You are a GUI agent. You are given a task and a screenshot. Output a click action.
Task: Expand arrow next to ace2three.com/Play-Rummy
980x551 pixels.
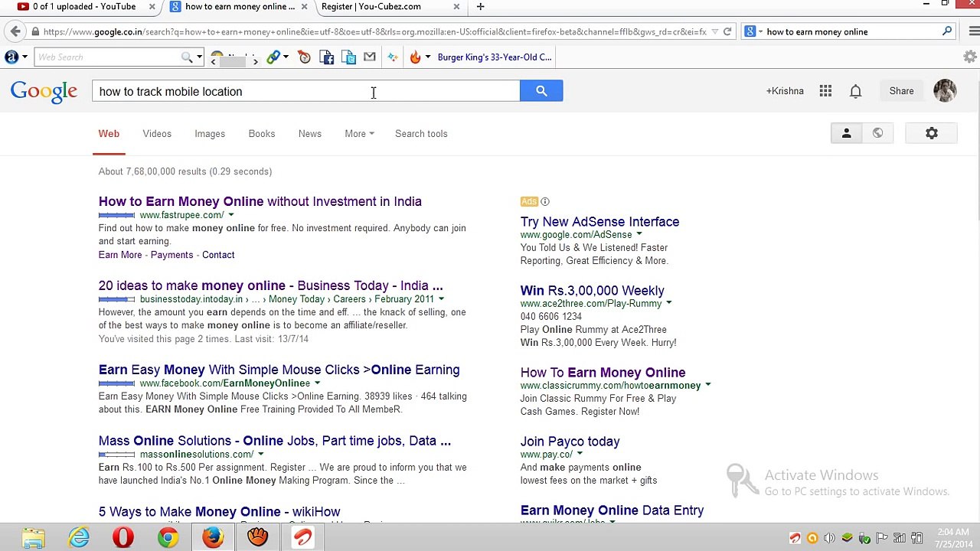[668, 304]
